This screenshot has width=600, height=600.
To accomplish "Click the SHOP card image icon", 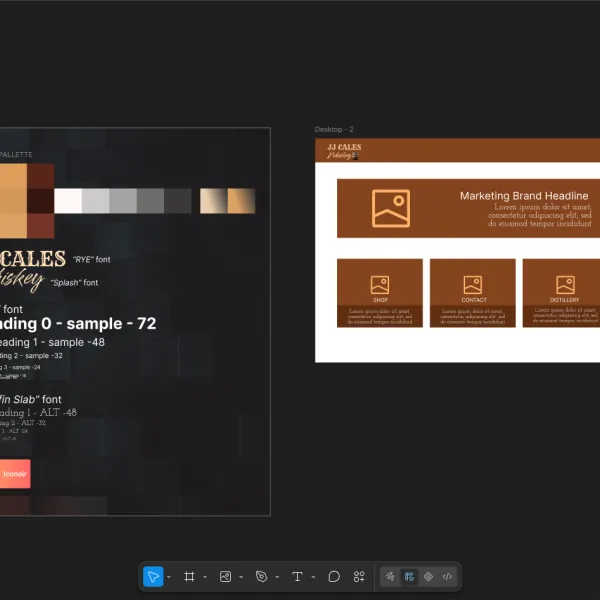I will (x=380, y=285).
